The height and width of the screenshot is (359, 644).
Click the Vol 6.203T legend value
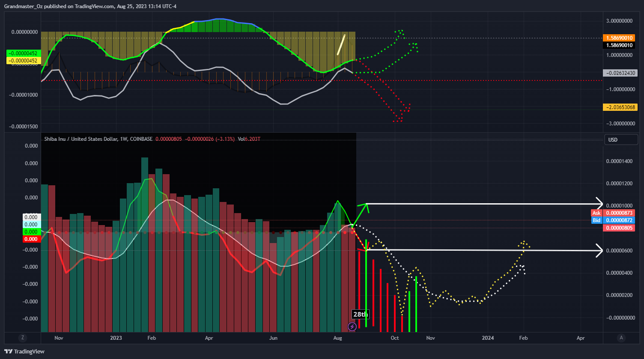tap(248, 139)
